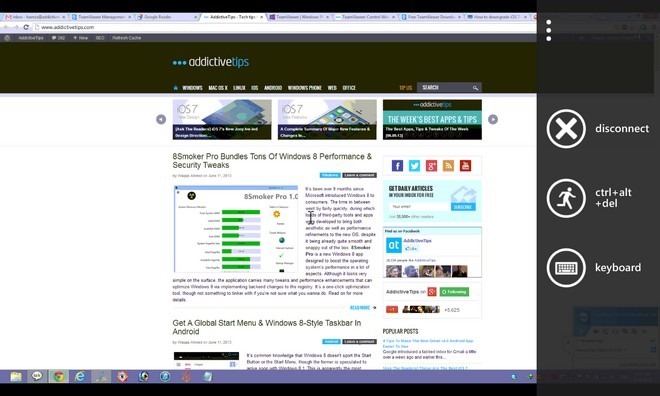
Task: Open The Week's Best Apps thumbnail
Action: 432,120
